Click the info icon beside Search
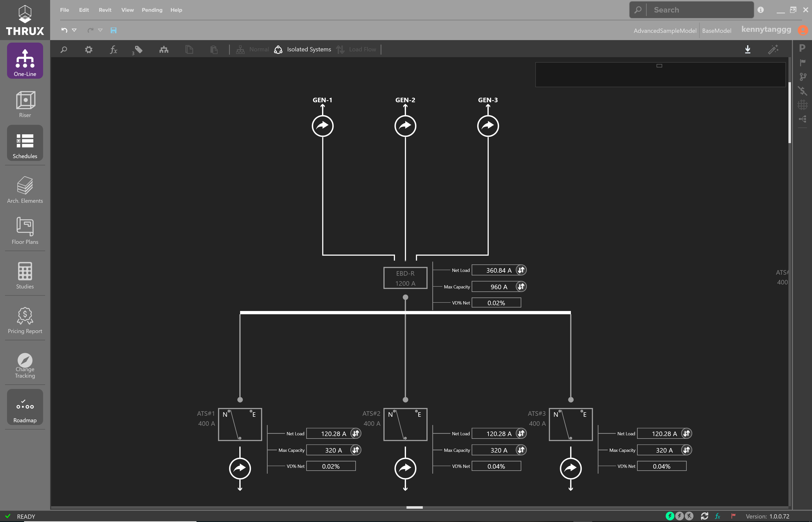Screen dimensions: 812x522 (x=760, y=10)
